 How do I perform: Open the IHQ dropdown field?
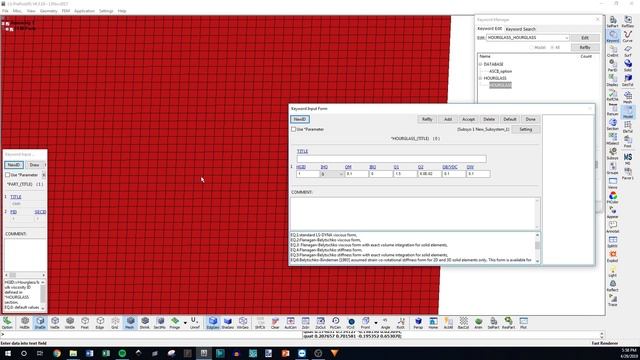332,174
